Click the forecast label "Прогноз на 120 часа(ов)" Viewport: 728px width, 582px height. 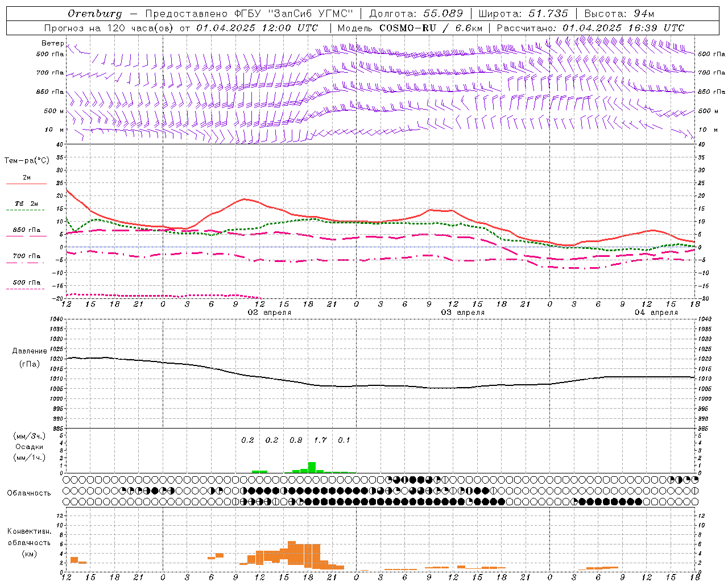point(110,28)
